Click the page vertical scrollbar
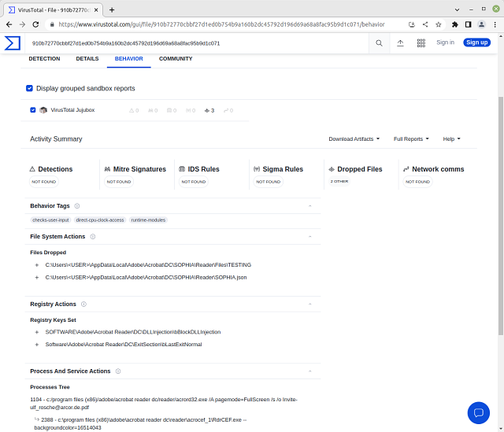Screen dimensions: 504x432 pyautogui.click(x=501, y=215)
